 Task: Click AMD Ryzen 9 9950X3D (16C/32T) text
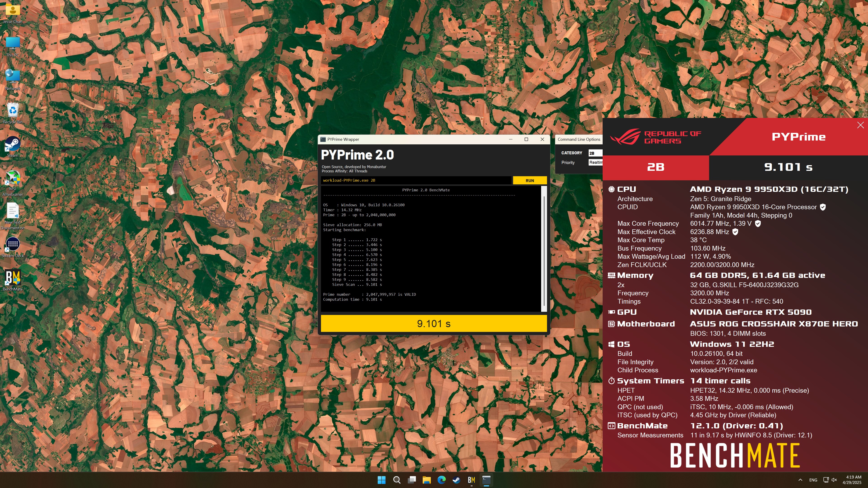pos(769,189)
